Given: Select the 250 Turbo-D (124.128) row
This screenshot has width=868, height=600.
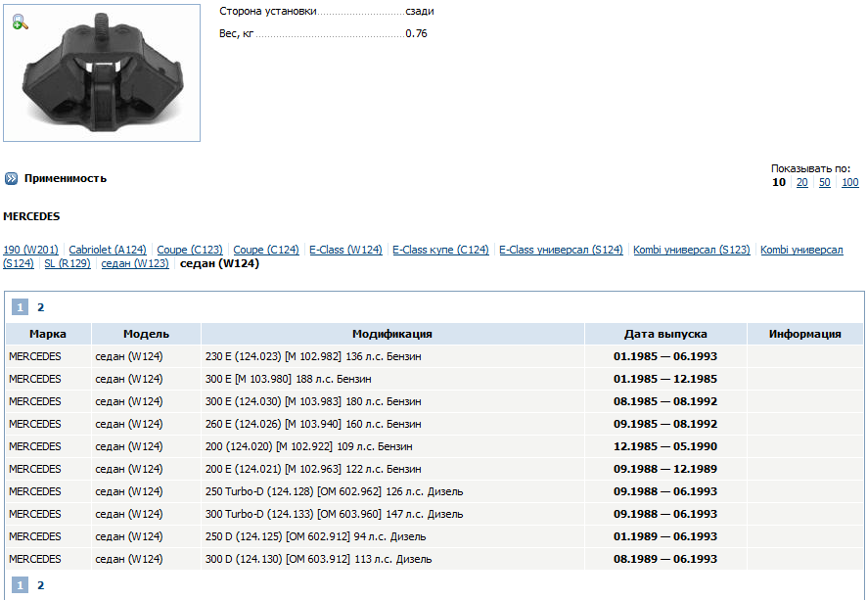Looking at the screenshot, I should coord(434,491).
